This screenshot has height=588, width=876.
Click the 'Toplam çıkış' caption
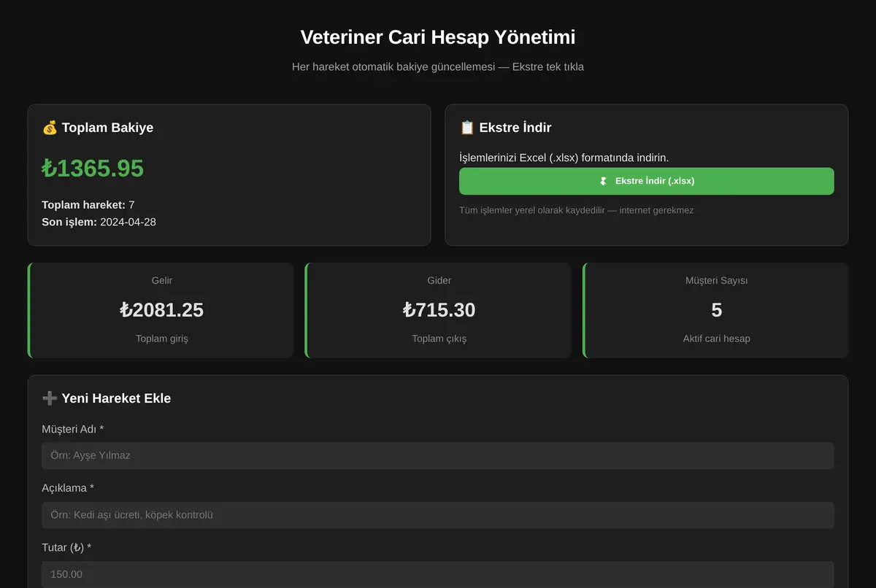pyautogui.click(x=439, y=339)
